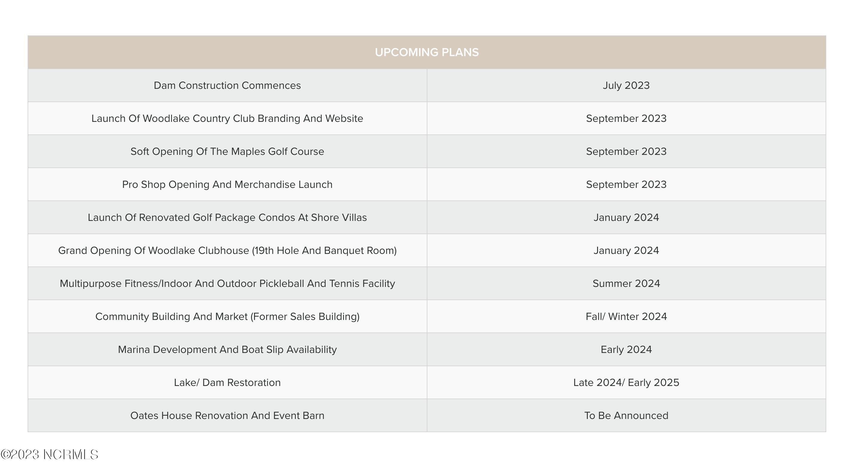Click the UPCOMING PLANS table header
Image resolution: width=868 pixels, height=476 pixels.
coord(426,52)
